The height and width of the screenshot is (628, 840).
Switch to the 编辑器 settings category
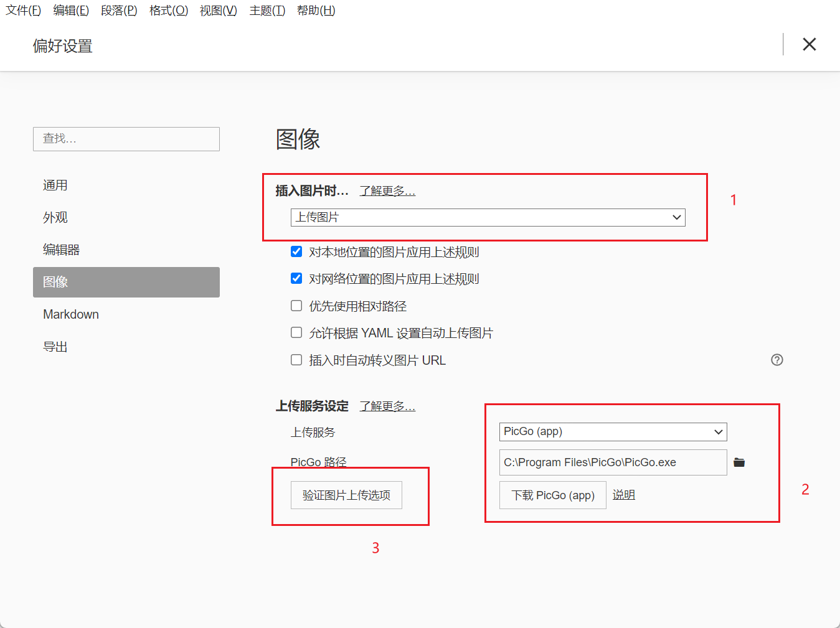point(61,250)
